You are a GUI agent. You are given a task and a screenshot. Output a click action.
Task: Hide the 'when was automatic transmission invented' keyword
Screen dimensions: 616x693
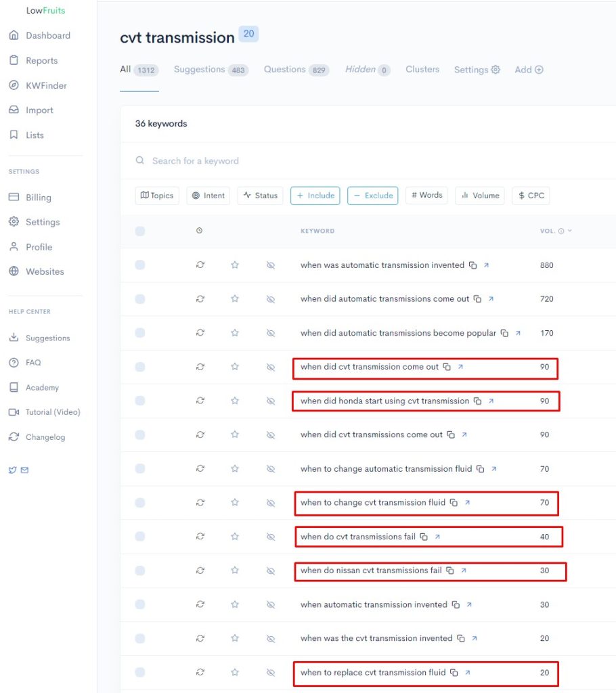(x=271, y=265)
